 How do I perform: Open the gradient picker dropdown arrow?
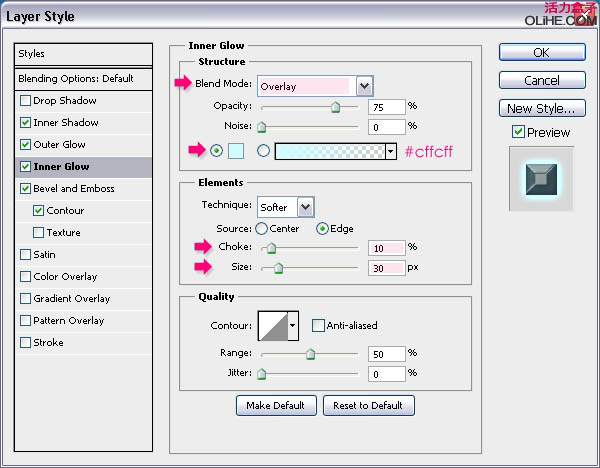(x=391, y=151)
